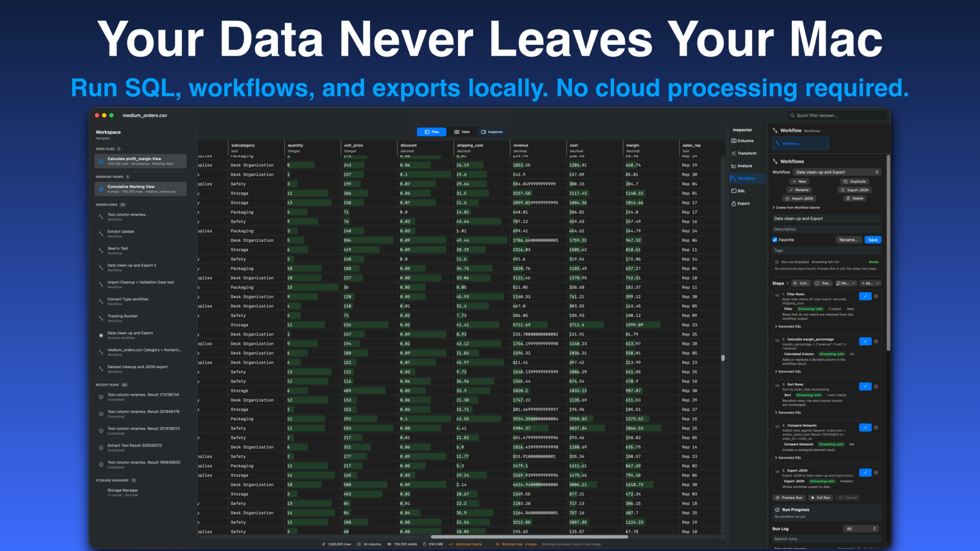Switch to the Table view tab

[x=462, y=132]
